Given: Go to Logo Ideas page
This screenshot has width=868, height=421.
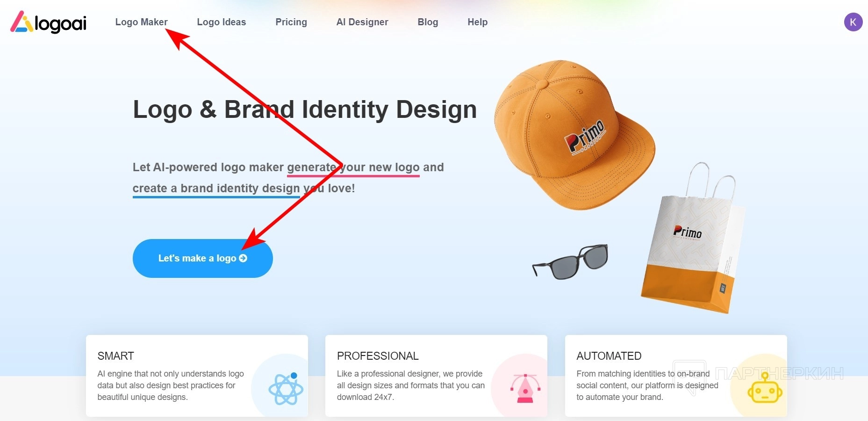Looking at the screenshot, I should [222, 22].
